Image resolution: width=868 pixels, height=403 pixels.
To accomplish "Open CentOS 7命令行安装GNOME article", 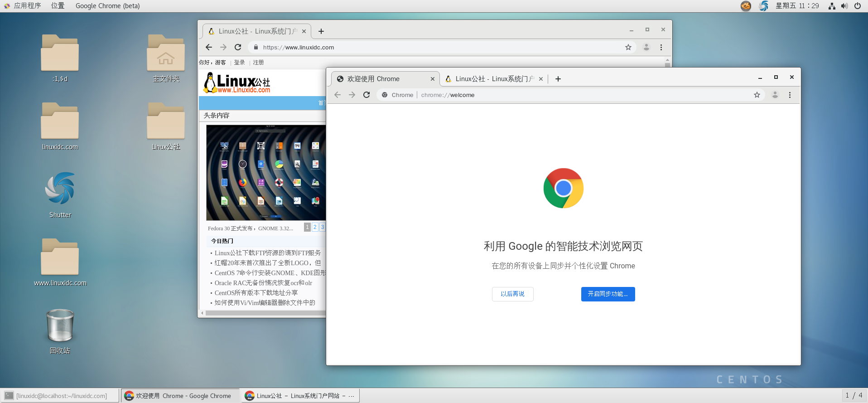I will coord(270,273).
